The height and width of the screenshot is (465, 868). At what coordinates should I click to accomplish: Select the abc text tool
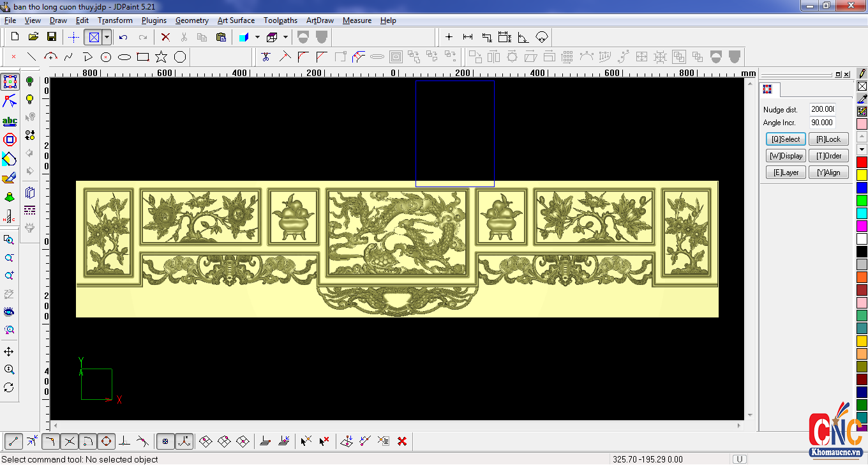click(10, 121)
